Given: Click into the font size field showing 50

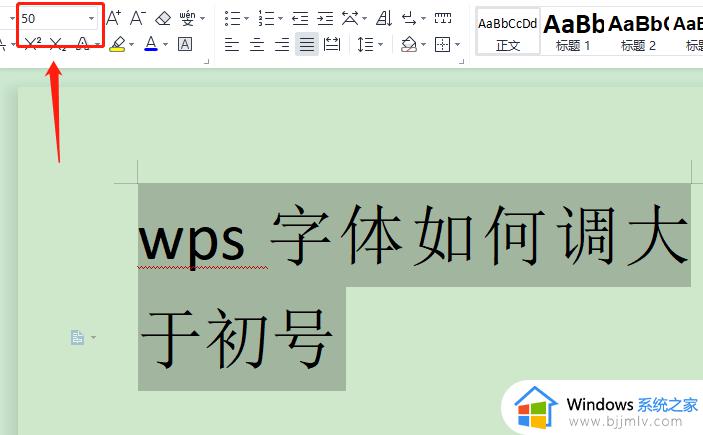Looking at the screenshot, I should [x=52, y=18].
